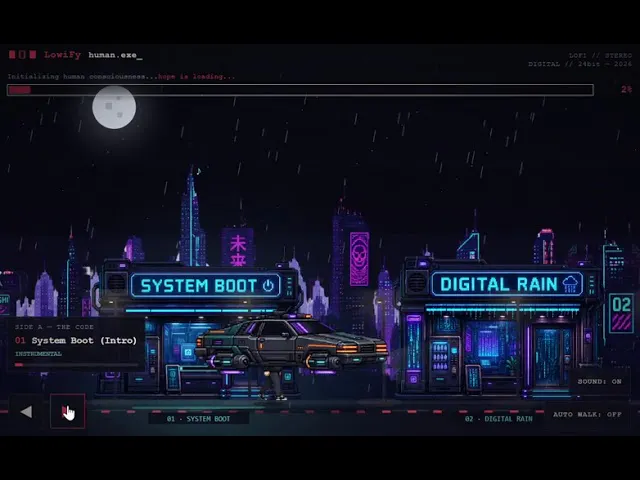Image resolution: width=640 pixels, height=480 pixels.
Task: Click the speaker grille left of SYSTEM BOOT
Action: 116,282
